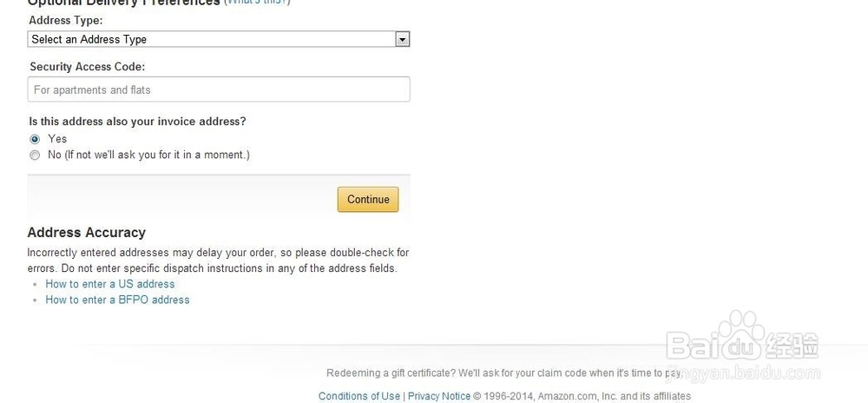Click the 'Address Type:' label
The image size is (868, 403).
pyautogui.click(x=65, y=20)
